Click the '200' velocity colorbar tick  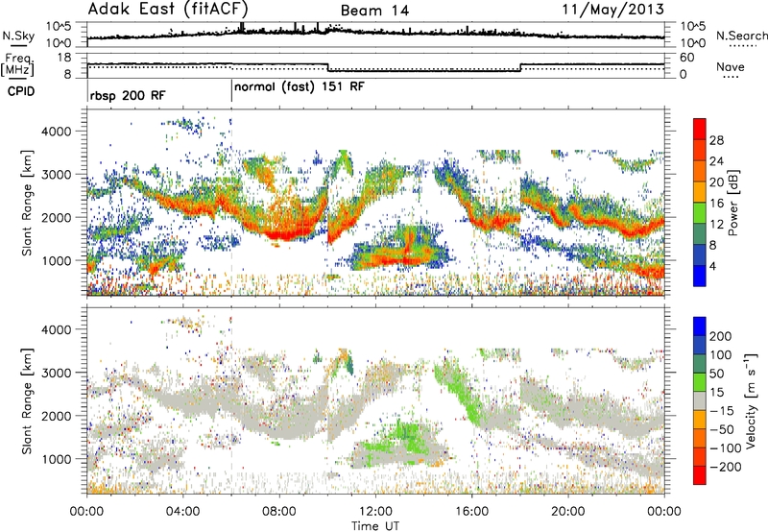[720, 336]
